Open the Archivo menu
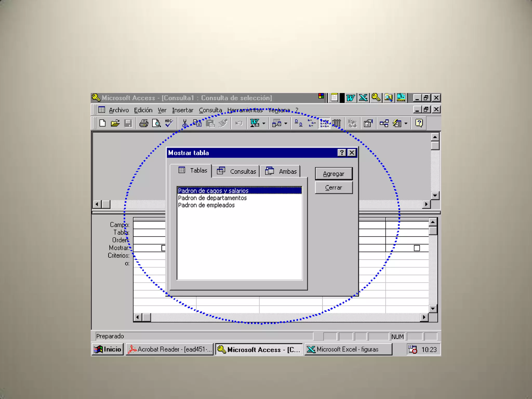 tap(119, 110)
